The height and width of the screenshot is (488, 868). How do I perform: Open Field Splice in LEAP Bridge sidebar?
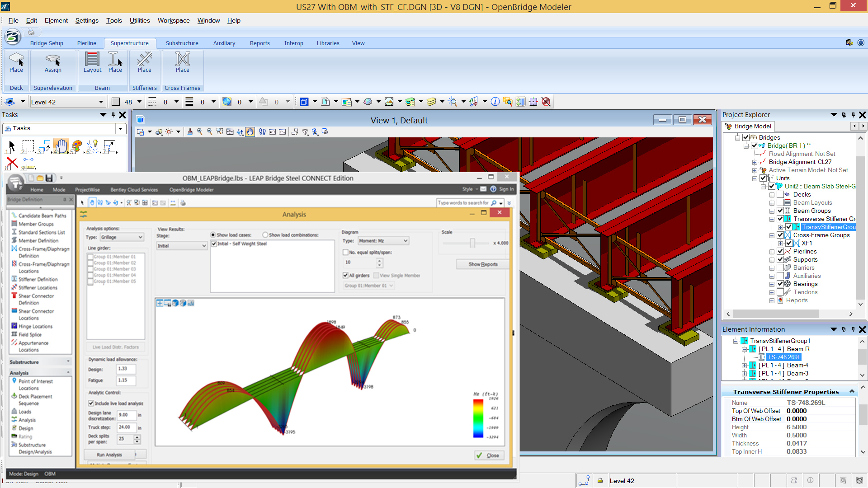(30, 335)
